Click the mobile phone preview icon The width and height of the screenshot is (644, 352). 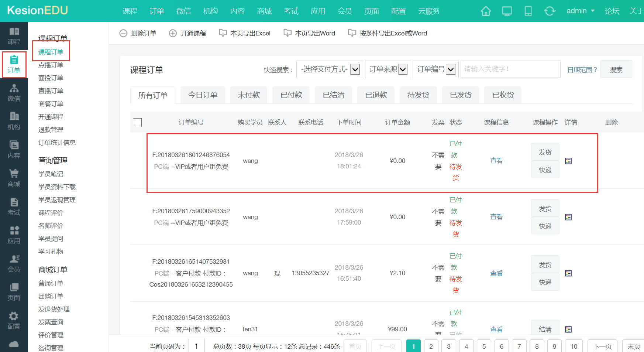point(528,11)
